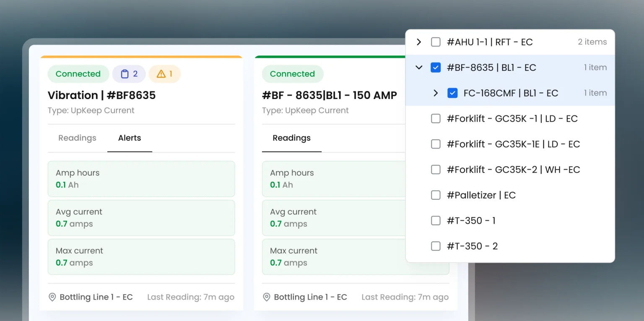This screenshot has width=644, height=321.
Task: Click Connected badge on Vibration | #BF8635 card
Action: tap(78, 74)
